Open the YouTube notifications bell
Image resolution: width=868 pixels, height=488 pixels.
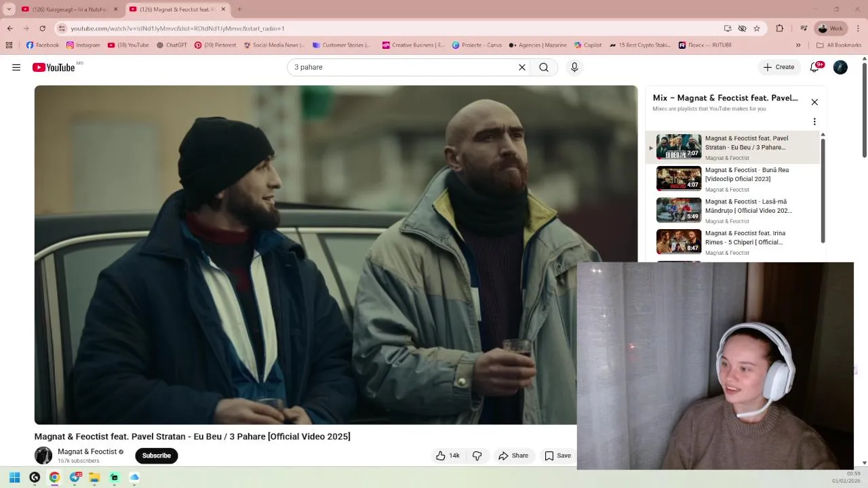816,67
